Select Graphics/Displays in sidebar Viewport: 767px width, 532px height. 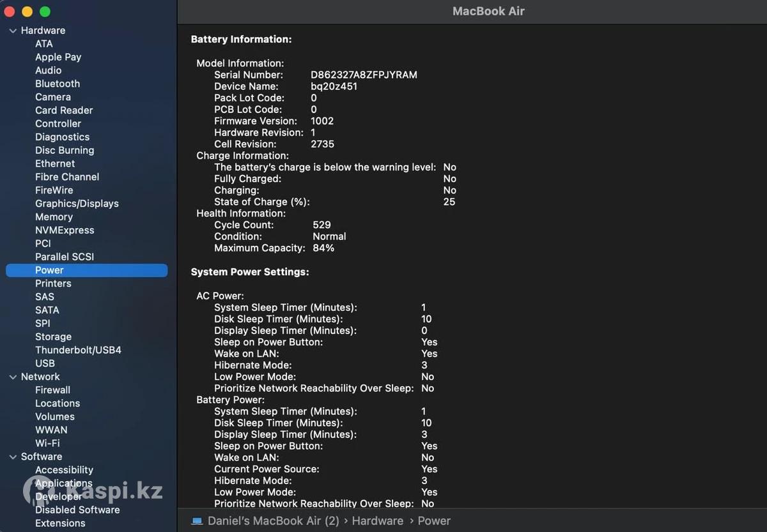tap(77, 204)
